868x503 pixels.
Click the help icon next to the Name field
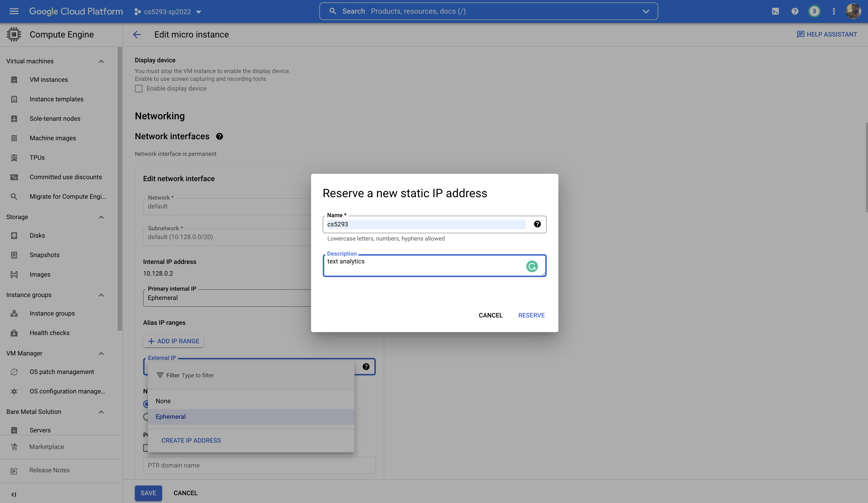click(x=537, y=224)
